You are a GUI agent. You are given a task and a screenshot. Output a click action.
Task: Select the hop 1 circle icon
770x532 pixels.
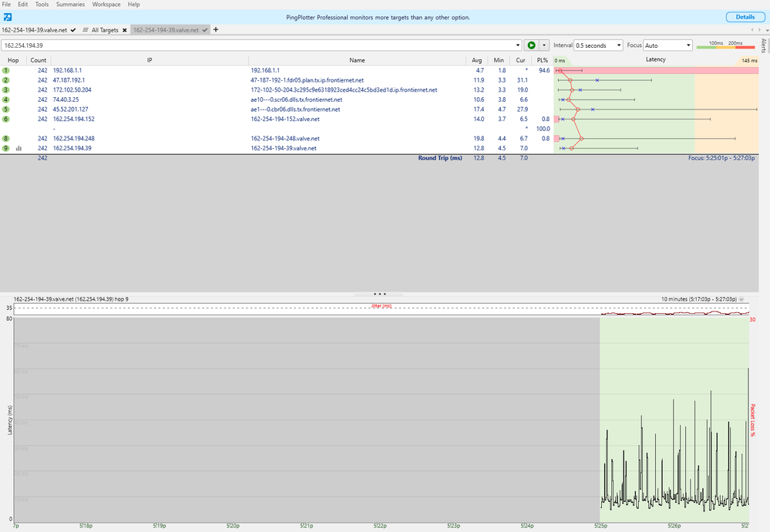pyautogui.click(x=6, y=70)
